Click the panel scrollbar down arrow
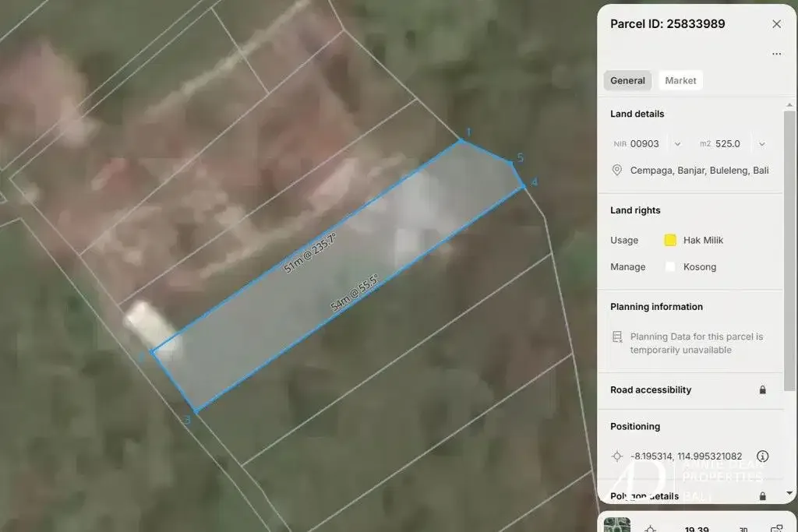798x532 pixels. coord(789,493)
